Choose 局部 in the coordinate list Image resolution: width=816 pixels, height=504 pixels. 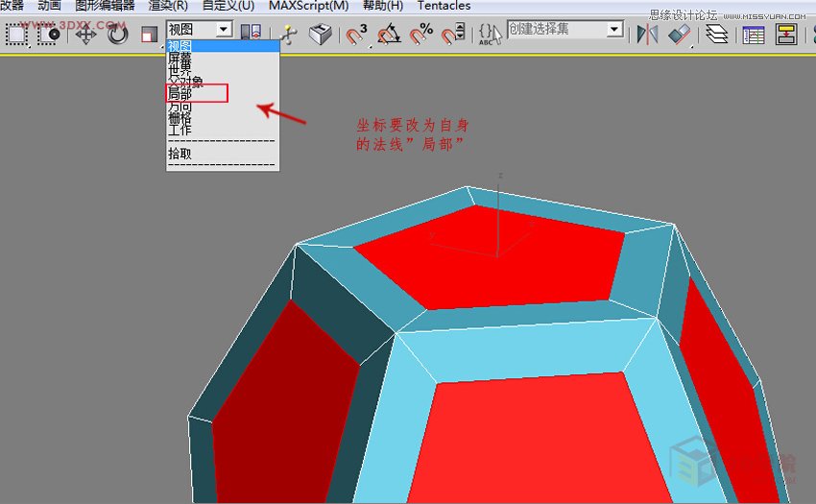222,93
